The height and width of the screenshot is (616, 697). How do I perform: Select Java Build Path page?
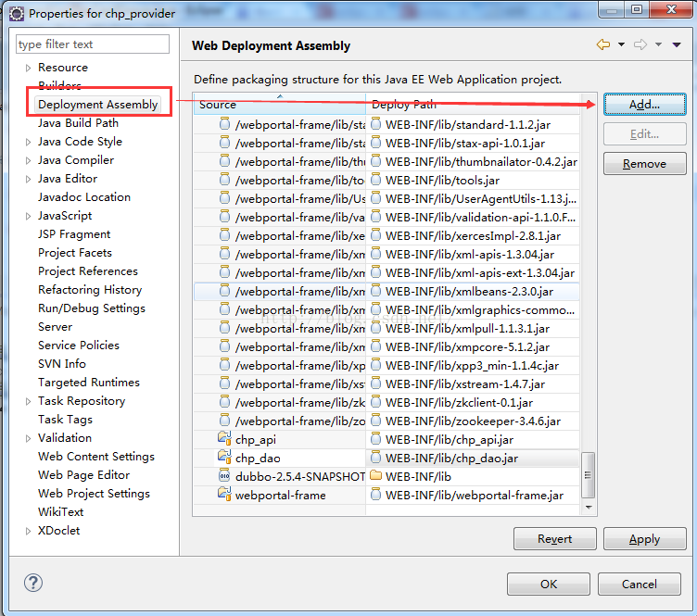point(78,123)
